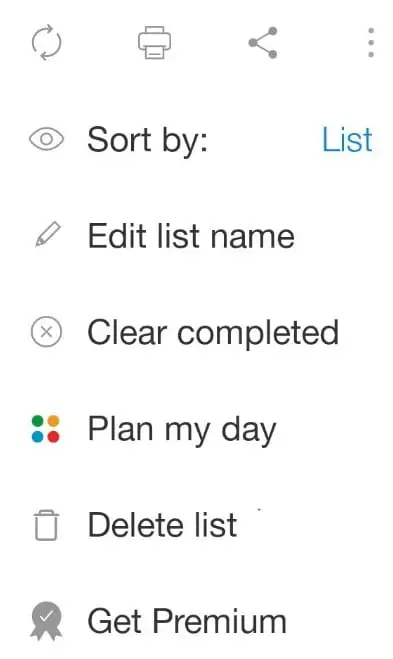Image resolution: width=393 pixels, height=659 pixels.
Task: Click the four colored dots icon
Action: (46, 429)
